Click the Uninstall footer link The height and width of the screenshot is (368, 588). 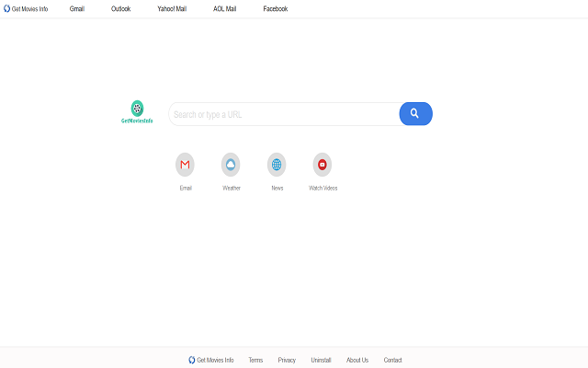click(321, 360)
